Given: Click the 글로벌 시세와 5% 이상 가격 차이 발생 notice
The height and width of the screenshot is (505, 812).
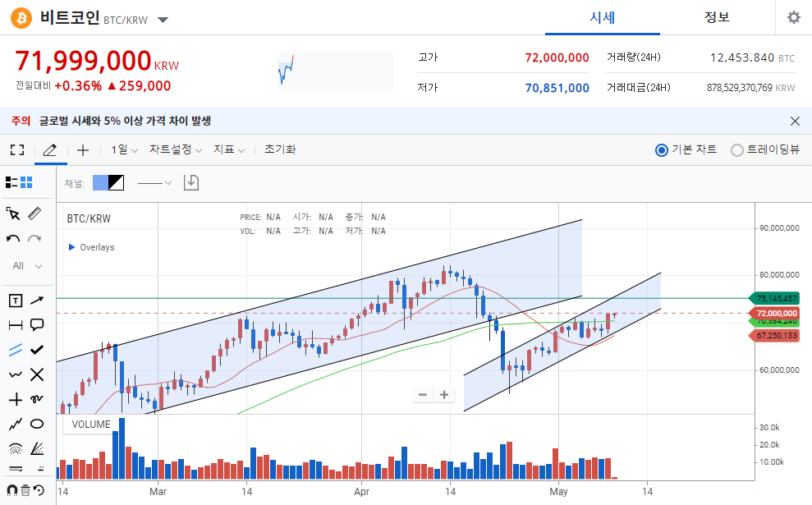Looking at the screenshot, I should [126, 122].
